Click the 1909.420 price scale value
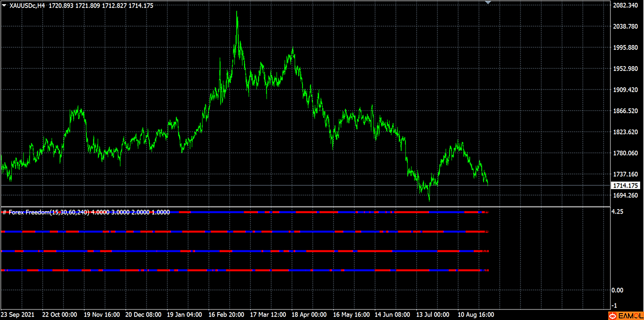Viewport: 644px width, 320px height. [x=625, y=90]
